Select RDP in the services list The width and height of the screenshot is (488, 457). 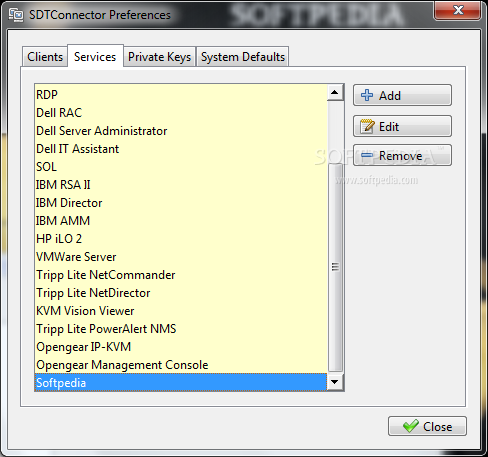[181, 95]
